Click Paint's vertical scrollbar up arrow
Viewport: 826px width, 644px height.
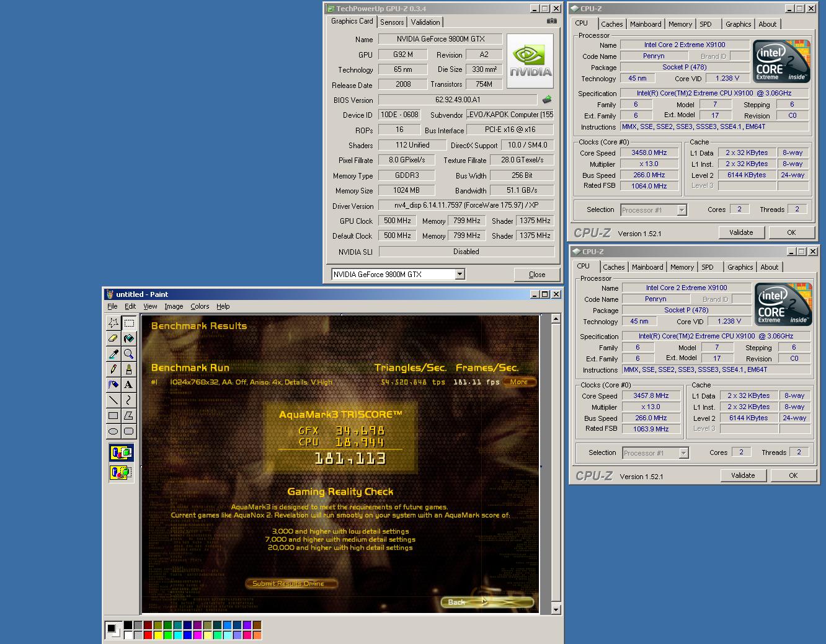pos(556,319)
